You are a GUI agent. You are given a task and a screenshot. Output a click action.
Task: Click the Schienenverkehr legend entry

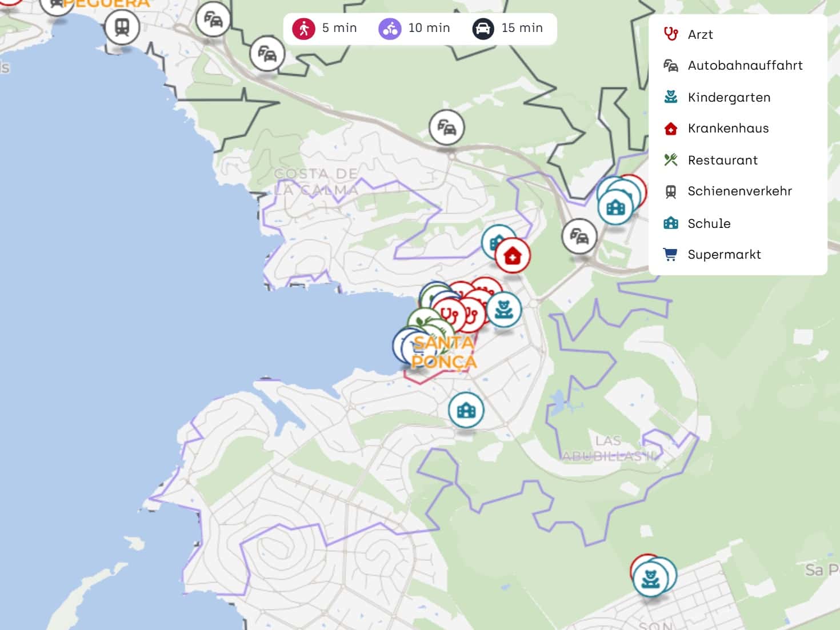tap(739, 191)
